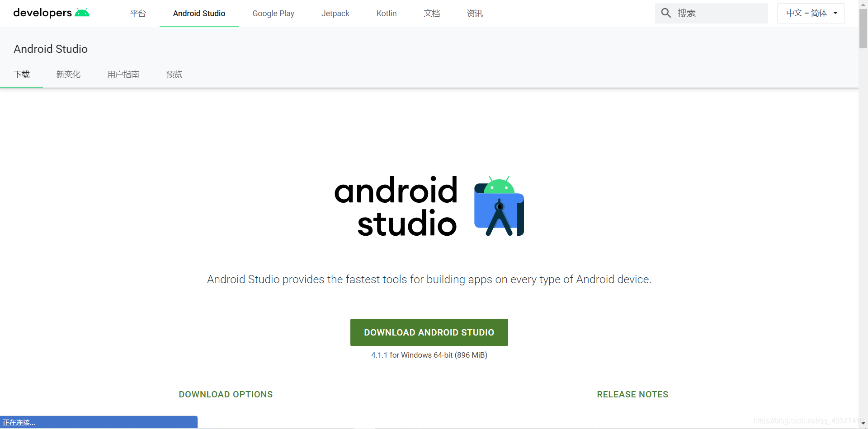This screenshot has width=868, height=429.
Task: Click the android studio wordmark text
Action: pos(396,206)
